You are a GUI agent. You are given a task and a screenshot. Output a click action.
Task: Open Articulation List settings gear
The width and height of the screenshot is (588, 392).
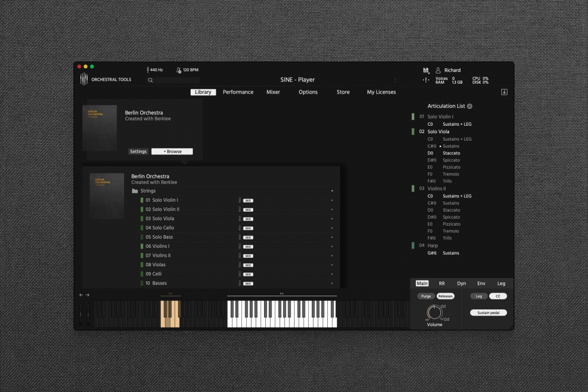pos(470,106)
